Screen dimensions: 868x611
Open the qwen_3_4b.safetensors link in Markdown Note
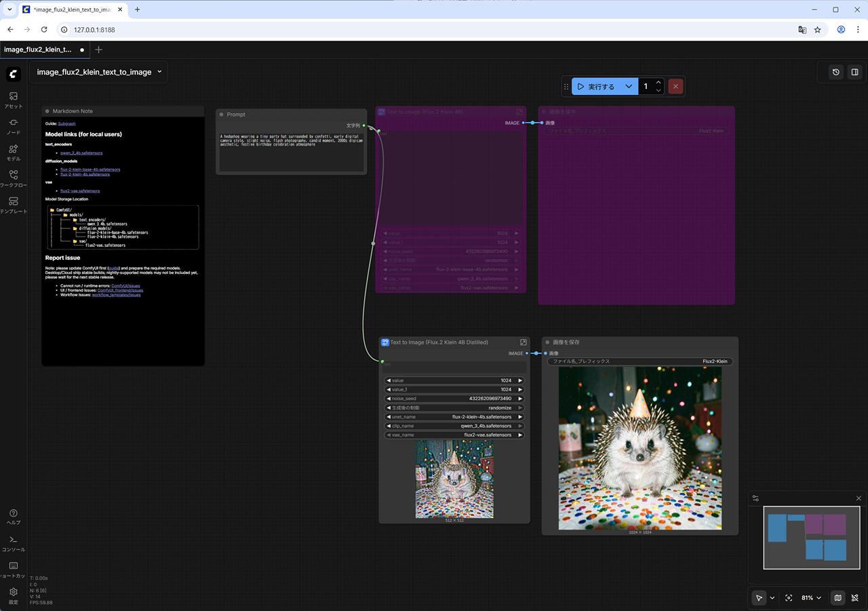tap(80, 153)
